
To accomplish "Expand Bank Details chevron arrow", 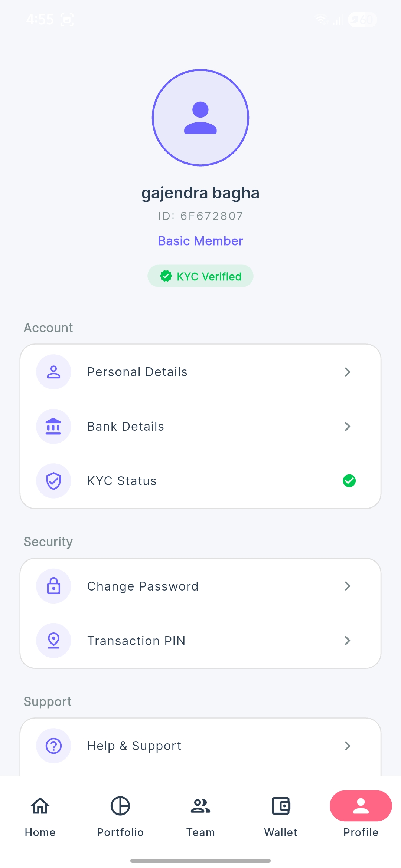I will pyautogui.click(x=348, y=426).
